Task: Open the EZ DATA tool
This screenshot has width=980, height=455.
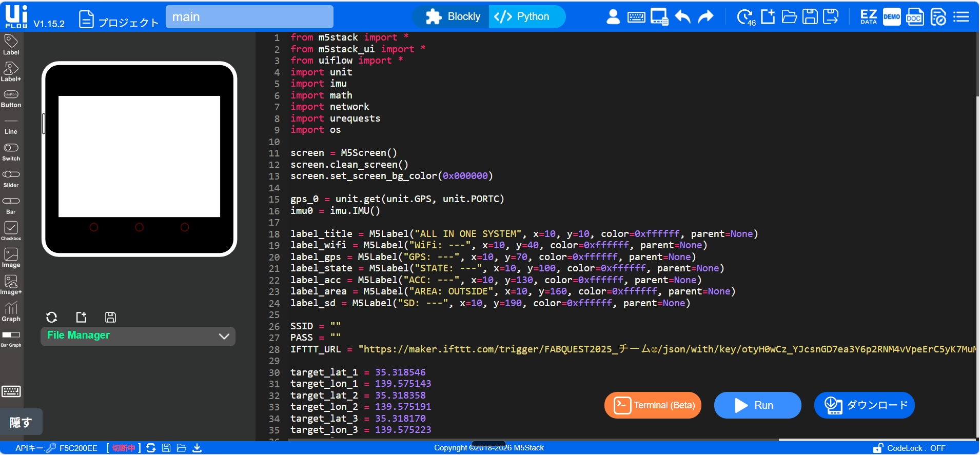Action: (868, 17)
